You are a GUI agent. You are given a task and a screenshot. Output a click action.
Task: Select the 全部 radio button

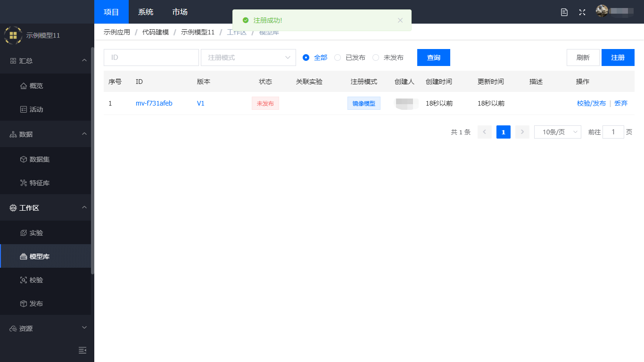(306, 58)
